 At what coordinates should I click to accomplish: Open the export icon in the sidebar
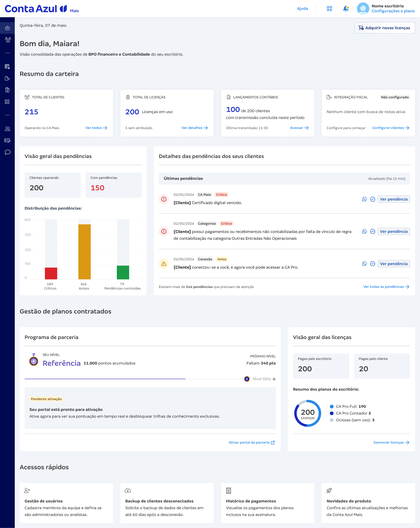(x=7, y=78)
